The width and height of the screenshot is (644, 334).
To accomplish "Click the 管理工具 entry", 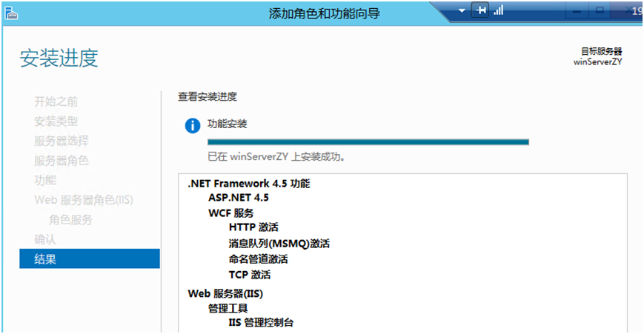I will 228,308.
